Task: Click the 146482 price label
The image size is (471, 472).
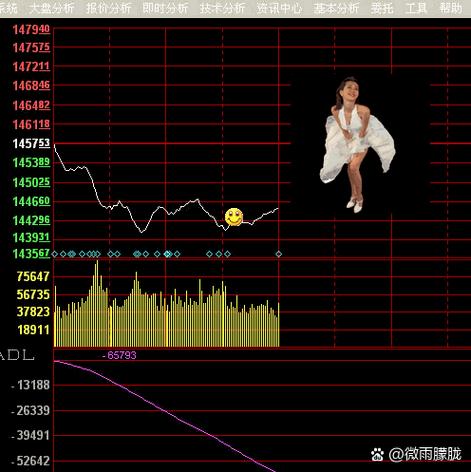Action: (31, 106)
